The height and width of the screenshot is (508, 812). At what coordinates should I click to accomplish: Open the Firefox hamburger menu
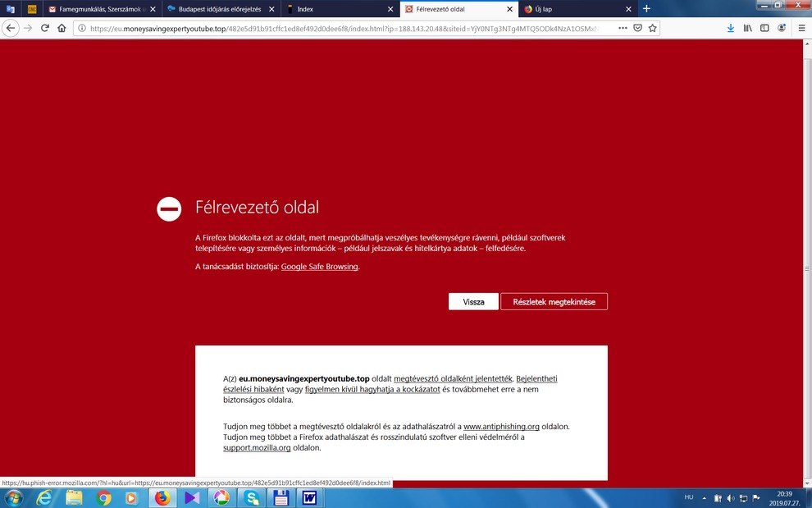tap(801, 28)
